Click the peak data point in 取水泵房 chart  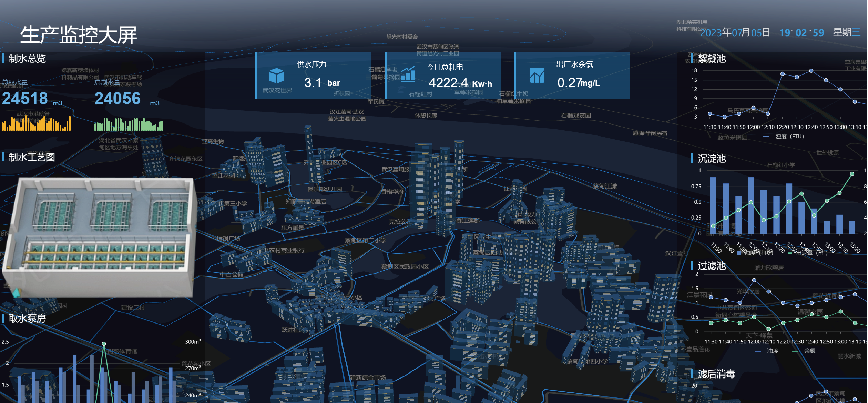pos(104,344)
